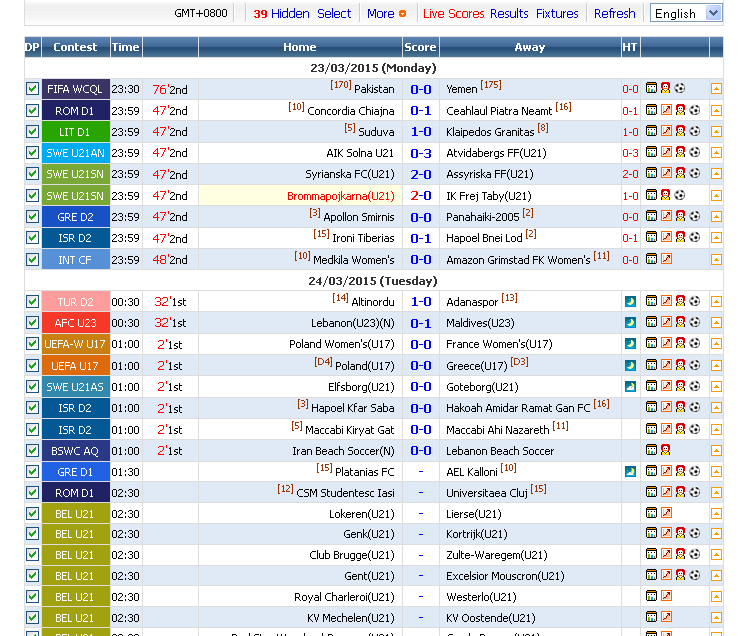753x636 pixels.
Task: Click orange up-arrow in Klaipedos Granitas row
Action: [716, 132]
